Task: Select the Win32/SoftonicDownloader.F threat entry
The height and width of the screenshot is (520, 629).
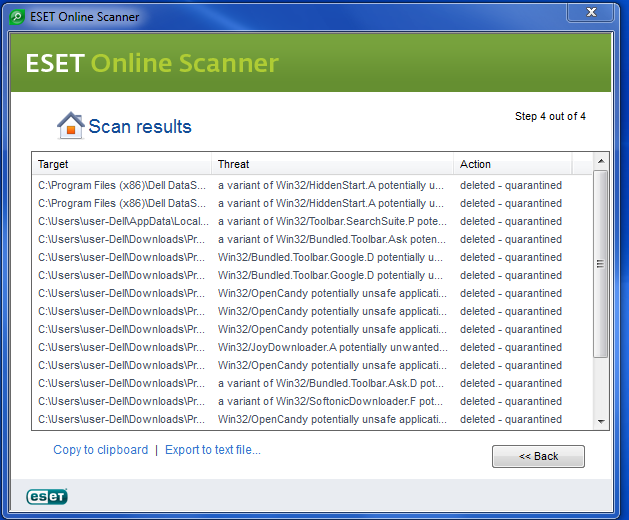Action: click(x=331, y=401)
